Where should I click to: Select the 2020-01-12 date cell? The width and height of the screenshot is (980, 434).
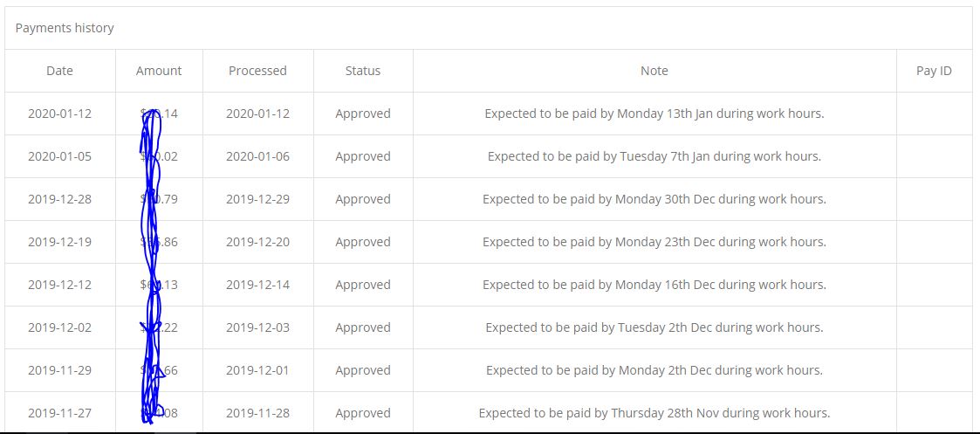(x=60, y=114)
